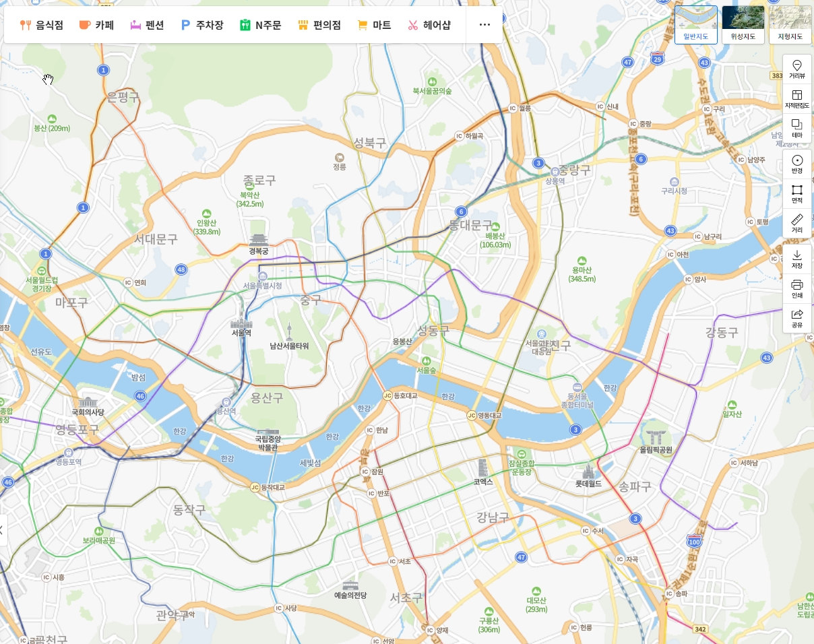This screenshot has width=814, height=644.
Task: Click the 강남구 district label
Action: click(493, 517)
